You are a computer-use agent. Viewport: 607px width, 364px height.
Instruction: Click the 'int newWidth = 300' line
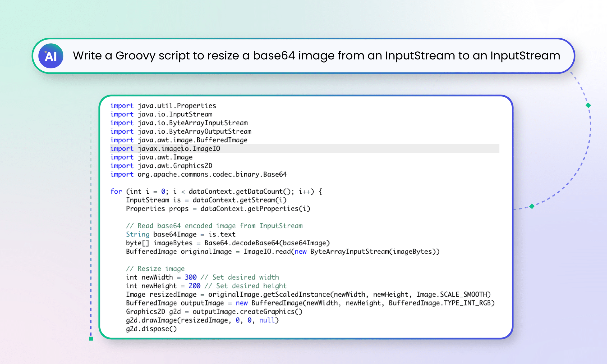[x=202, y=278]
